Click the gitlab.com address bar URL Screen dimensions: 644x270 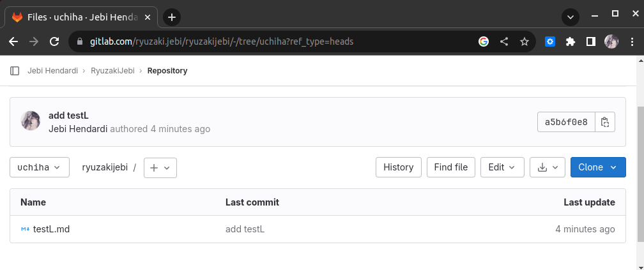click(243, 41)
